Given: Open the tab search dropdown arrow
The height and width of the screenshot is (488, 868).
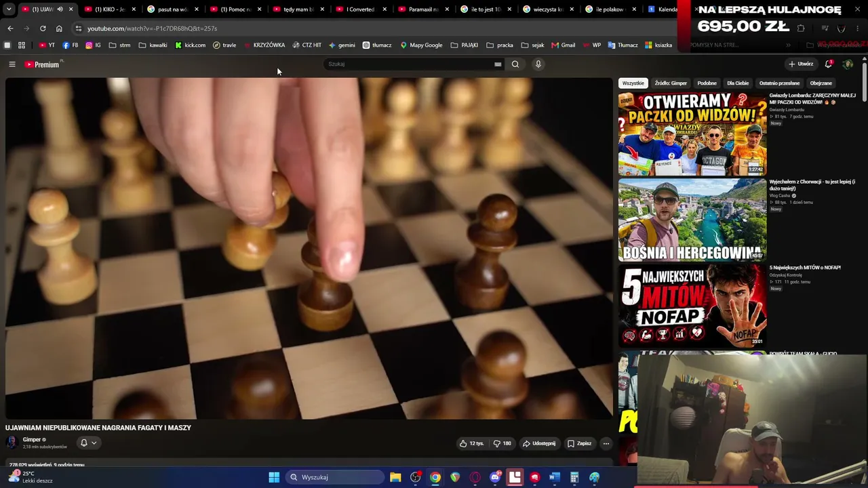Looking at the screenshot, I should 8,9.
